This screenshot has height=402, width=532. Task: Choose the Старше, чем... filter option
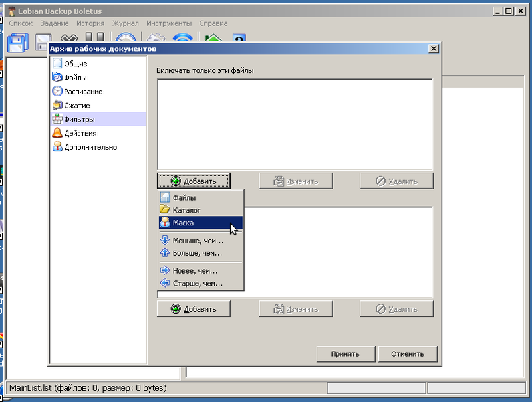(x=198, y=283)
